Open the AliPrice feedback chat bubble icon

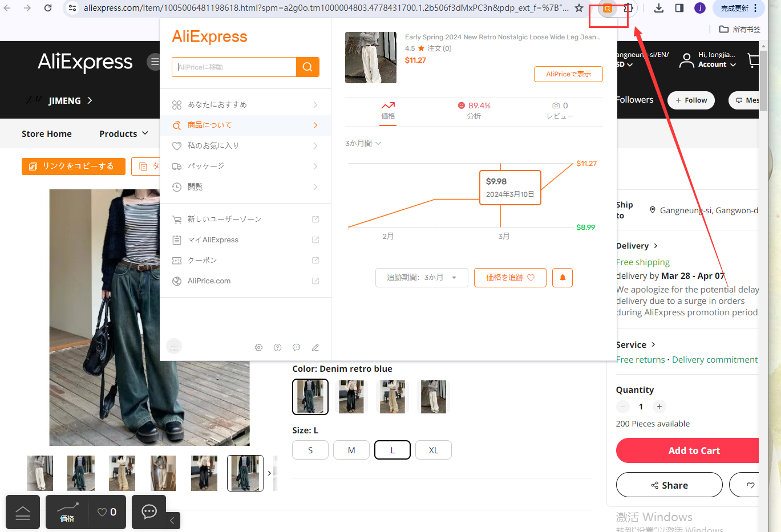[x=297, y=347]
